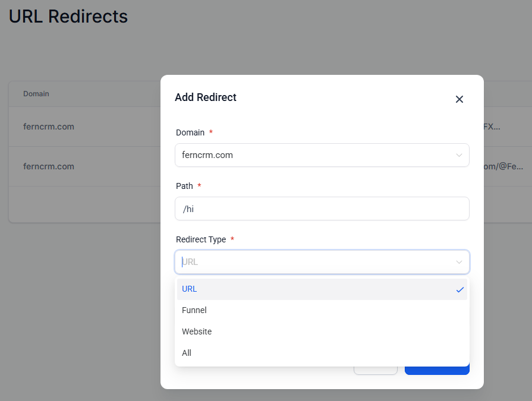Click the Domain column header
Viewport: 532px width, 401px height.
[36, 94]
